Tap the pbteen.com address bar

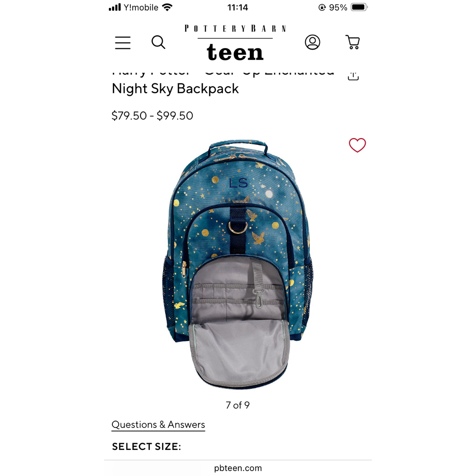point(238,468)
